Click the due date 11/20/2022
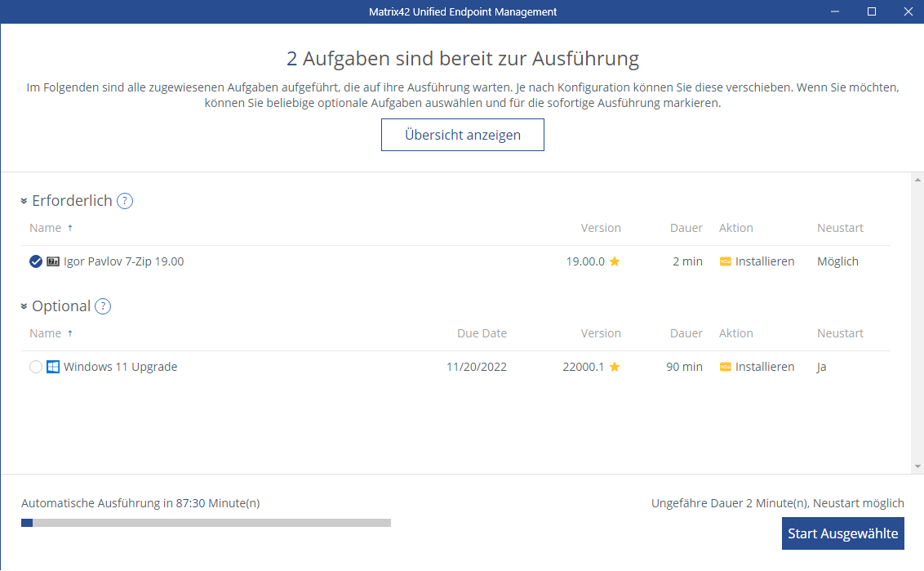The height and width of the screenshot is (571, 924). [x=476, y=367]
